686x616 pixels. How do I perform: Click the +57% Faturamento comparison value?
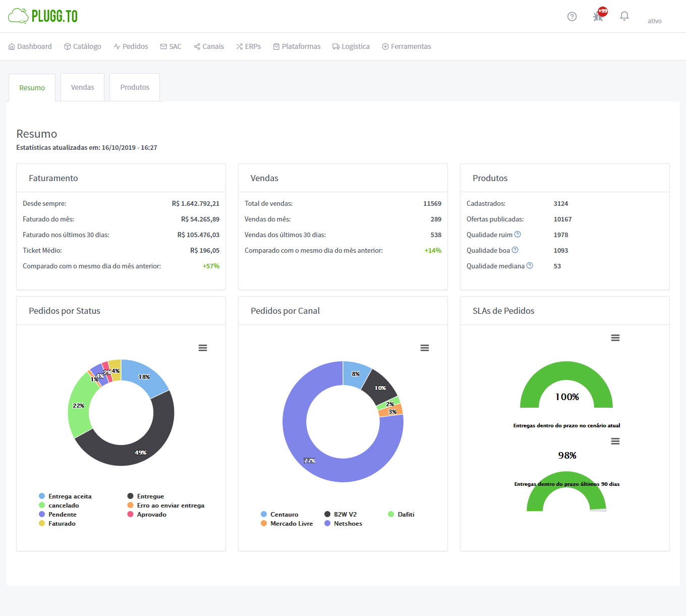click(x=211, y=266)
